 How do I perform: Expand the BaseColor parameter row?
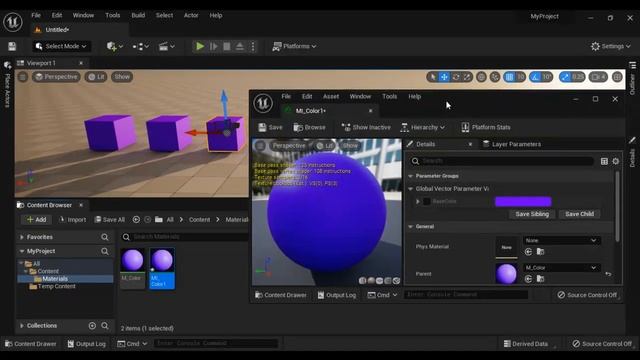click(x=418, y=201)
